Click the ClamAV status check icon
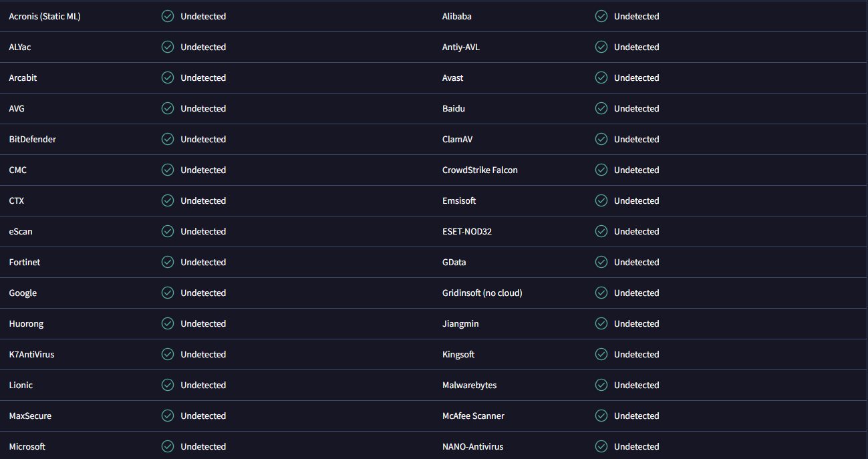868x459 pixels. click(x=601, y=139)
